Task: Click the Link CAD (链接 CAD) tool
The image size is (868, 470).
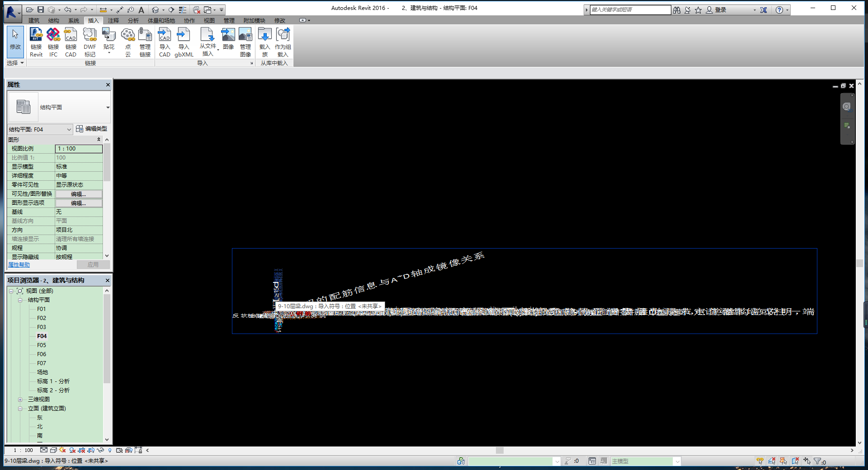Action: point(71,42)
